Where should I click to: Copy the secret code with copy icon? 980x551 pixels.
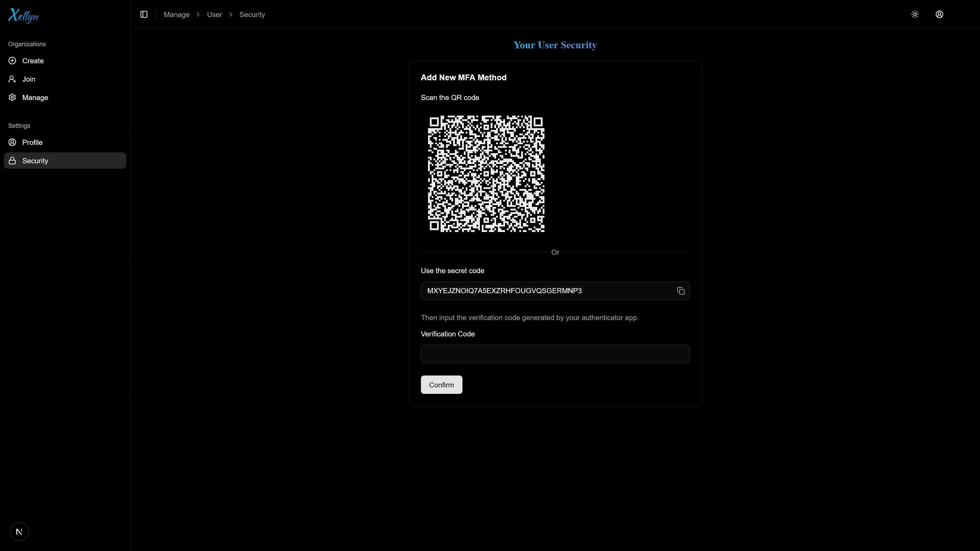[x=681, y=291]
